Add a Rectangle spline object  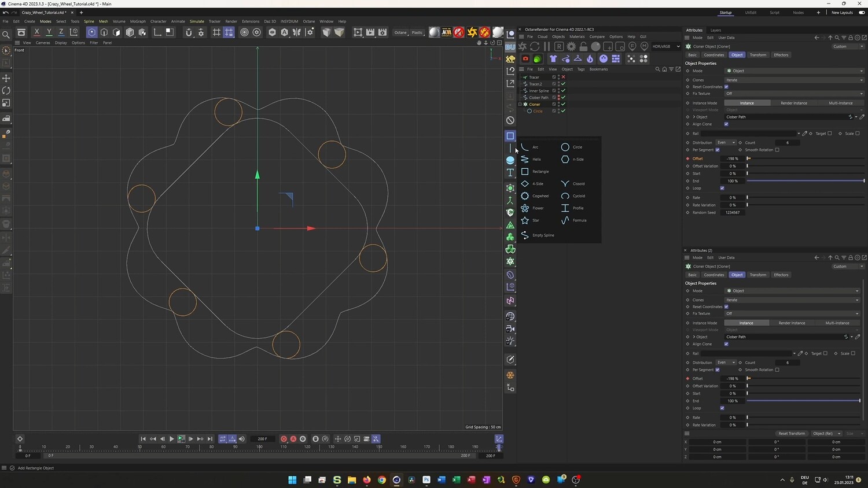click(535, 171)
